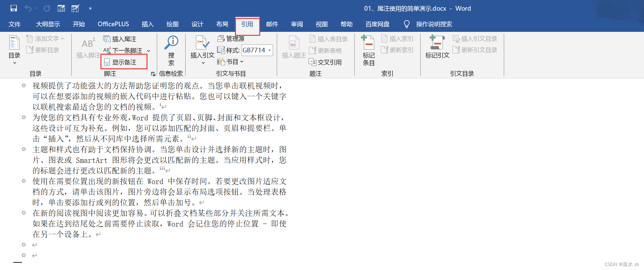Open the 百度网盘 tab
Viewport: 644px width, 270px height.
point(378,24)
